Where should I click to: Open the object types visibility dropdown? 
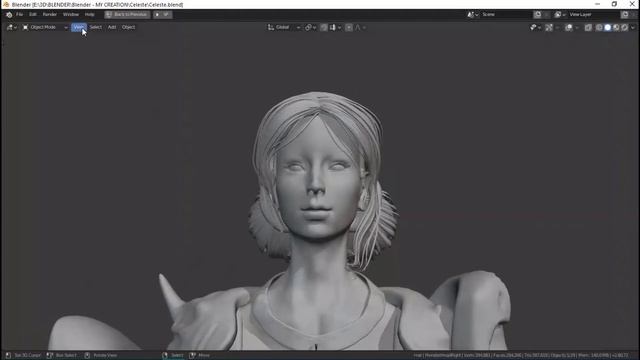(536, 27)
